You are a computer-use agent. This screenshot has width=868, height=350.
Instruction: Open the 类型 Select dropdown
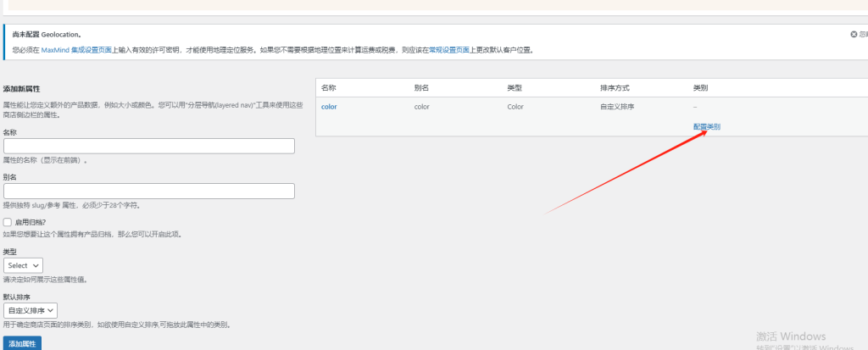pyautogui.click(x=24, y=265)
